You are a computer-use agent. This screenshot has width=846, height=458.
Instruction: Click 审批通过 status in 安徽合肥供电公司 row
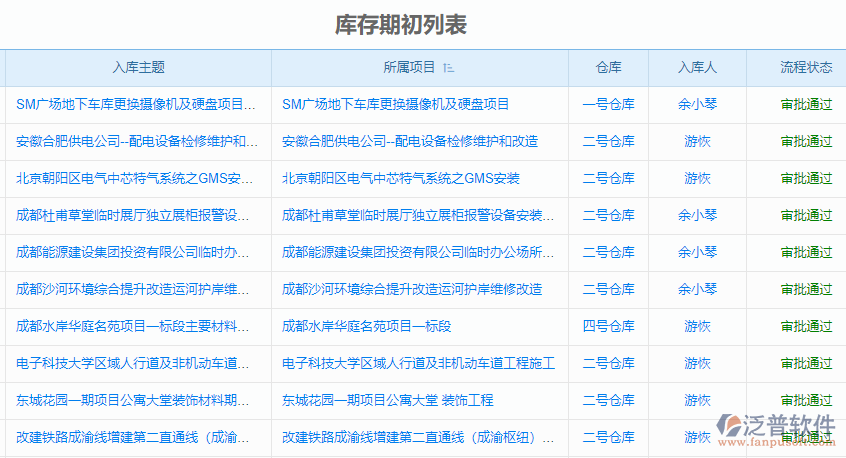click(x=806, y=141)
